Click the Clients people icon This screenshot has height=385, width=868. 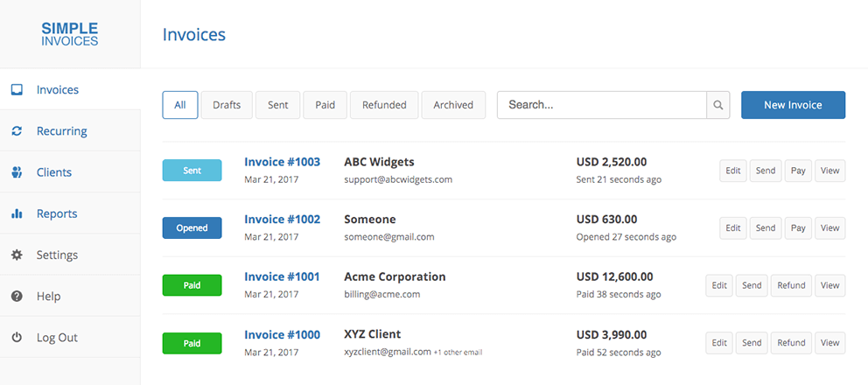point(17,172)
